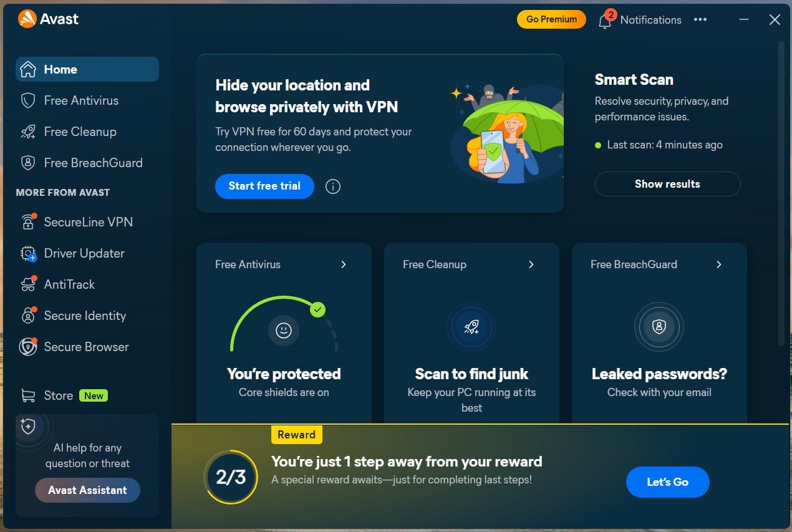Screen dimensions: 792x532
Task: Click the Secure Identity icon
Action: pyautogui.click(x=28, y=316)
